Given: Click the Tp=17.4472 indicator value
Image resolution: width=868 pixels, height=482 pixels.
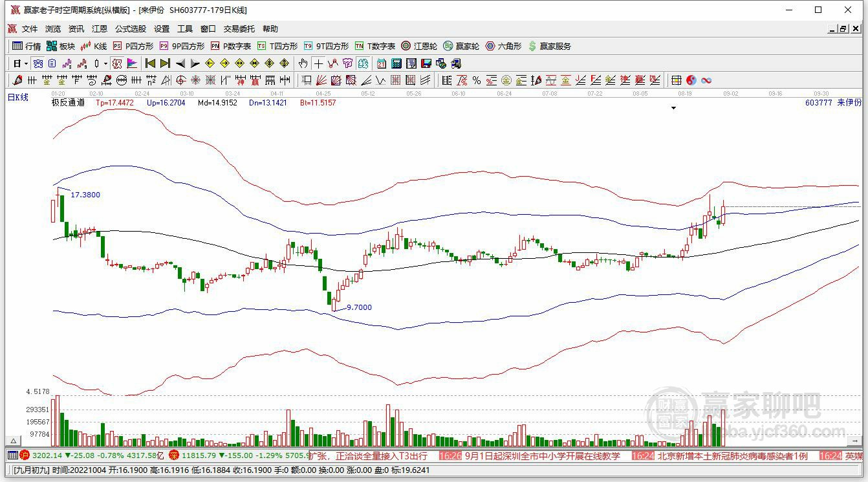Looking at the screenshot, I should (114, 102).
